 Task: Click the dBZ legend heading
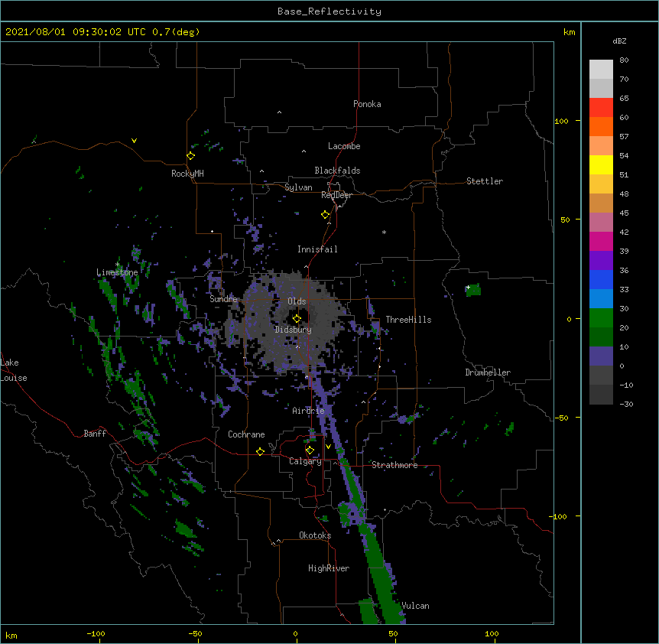click(619, 41)
